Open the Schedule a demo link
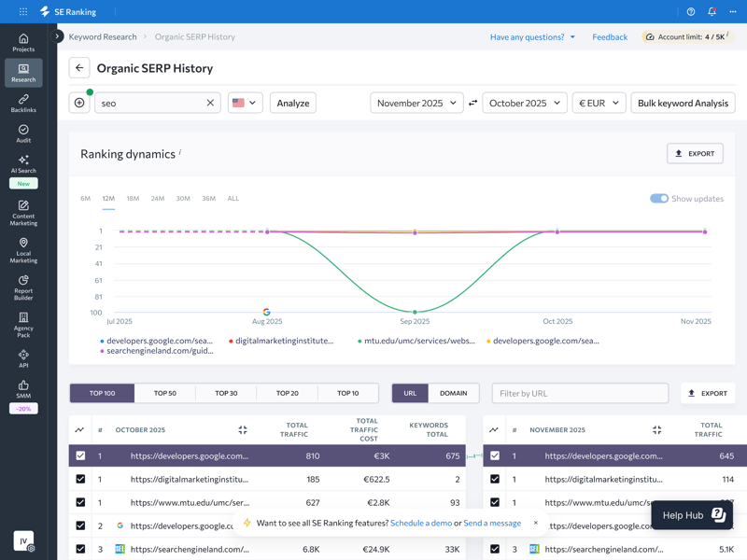 point(420,524)
